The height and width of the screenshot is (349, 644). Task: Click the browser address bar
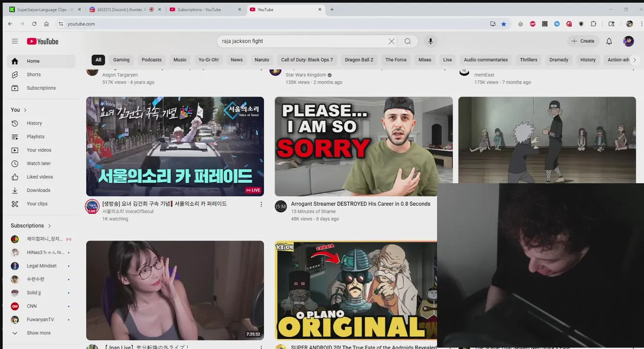click(x=271, y=24)
